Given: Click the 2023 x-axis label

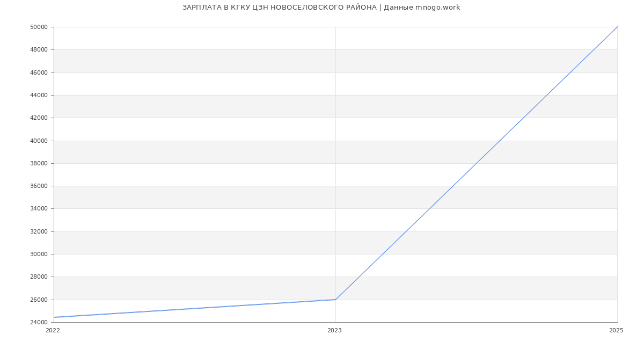Looking at the screenshot, I should click(x=334, y=331).
